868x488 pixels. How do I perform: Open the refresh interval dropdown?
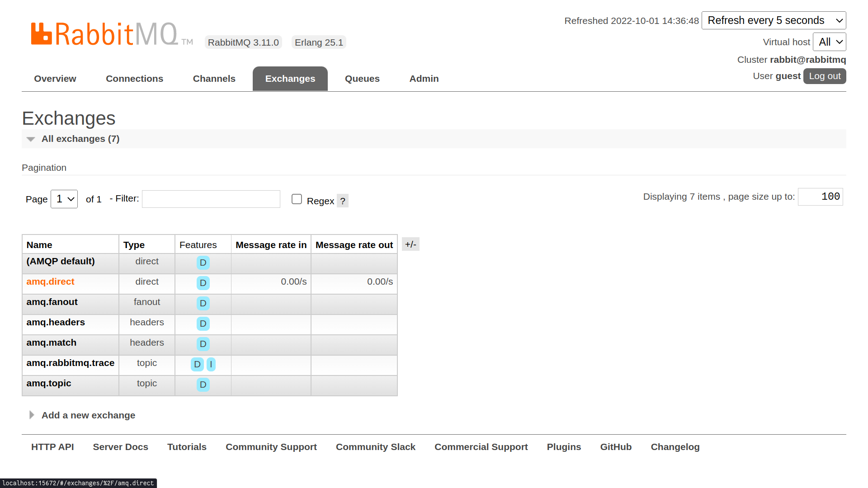tap(774, 20)
